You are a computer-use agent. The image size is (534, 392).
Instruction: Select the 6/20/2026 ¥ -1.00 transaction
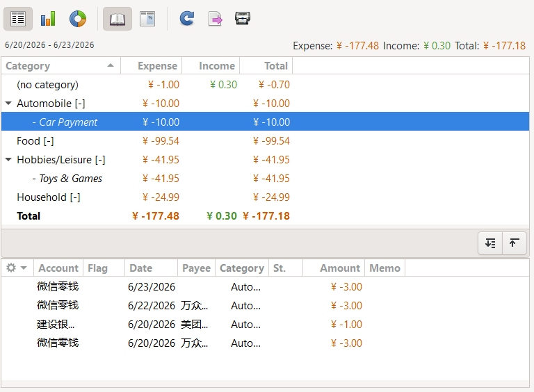coord(266,325)
